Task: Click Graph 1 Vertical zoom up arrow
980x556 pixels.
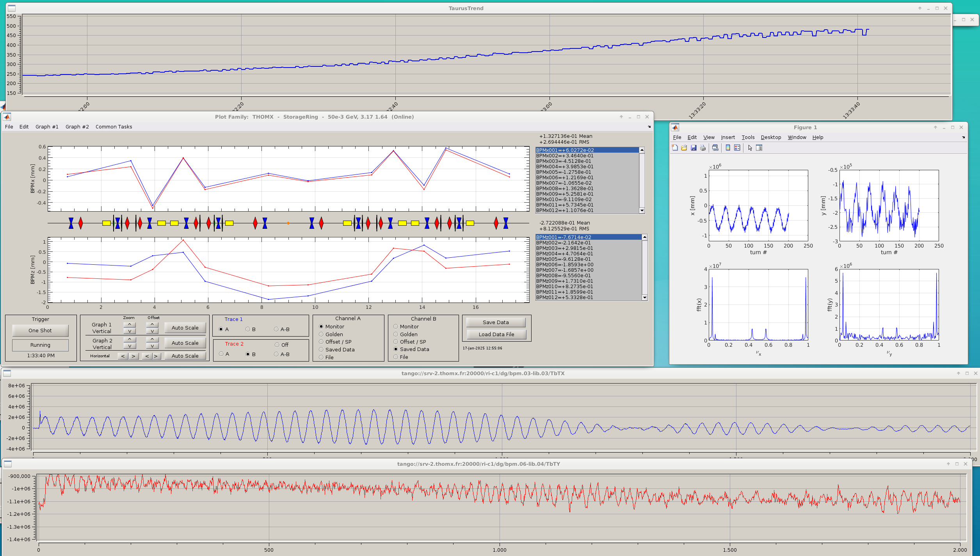Action: coord(130,324)
